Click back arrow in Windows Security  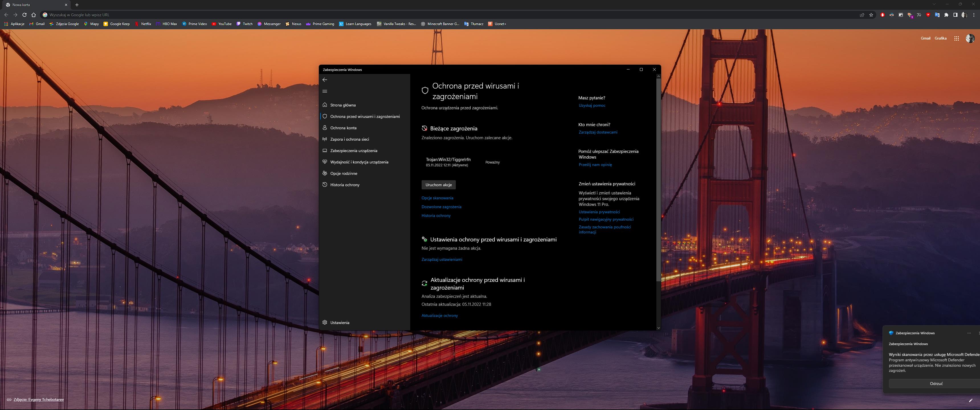pyautogui.click(x=324, y=79)
